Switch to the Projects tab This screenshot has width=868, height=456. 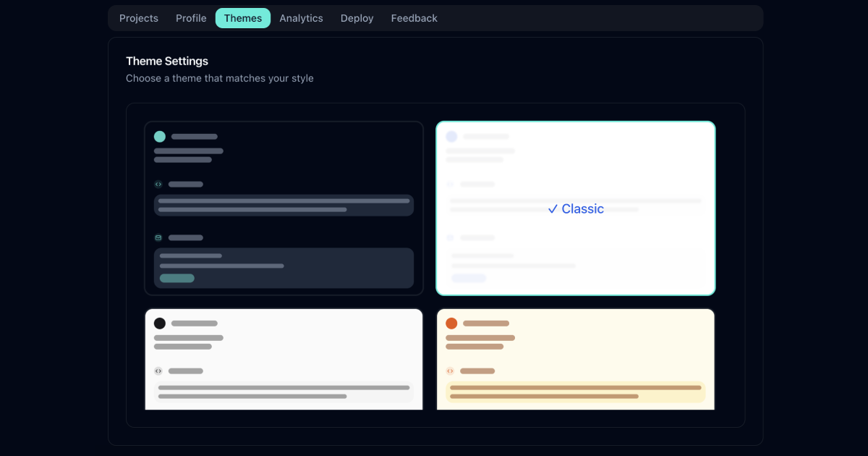pyautogui.click(x=138, y=18)
